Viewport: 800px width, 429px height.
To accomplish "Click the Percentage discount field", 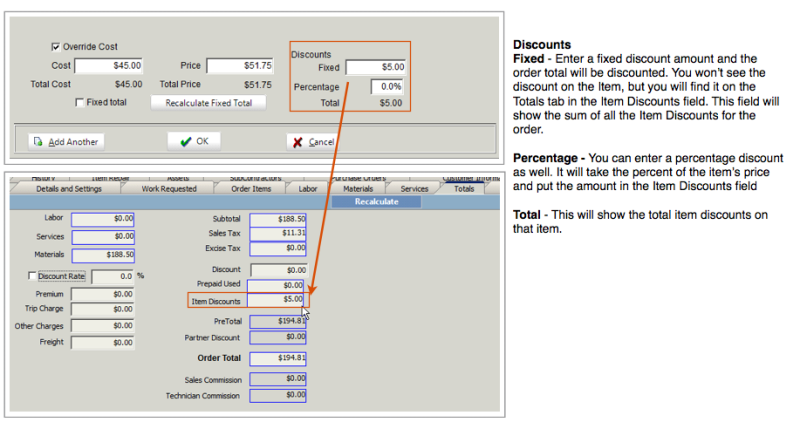I will pyautogui.click(x=387, y=87).
